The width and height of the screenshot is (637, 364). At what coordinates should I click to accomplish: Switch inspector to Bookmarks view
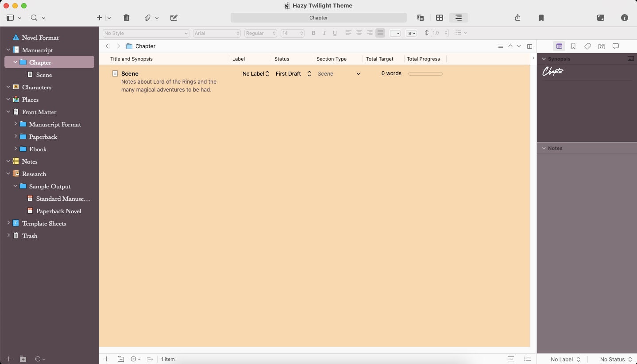573,46
